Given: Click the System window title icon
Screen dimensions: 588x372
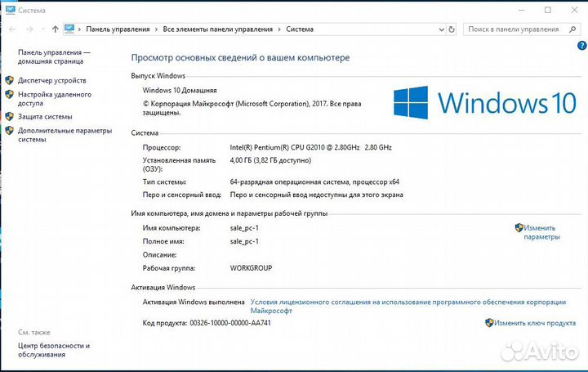Looking at the screenshot, I should (11, 10).
